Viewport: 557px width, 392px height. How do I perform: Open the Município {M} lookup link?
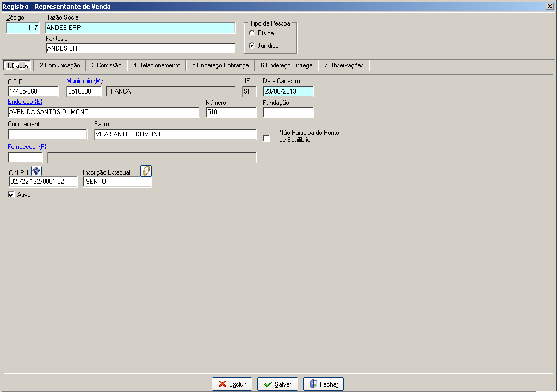tap(84, 82)
